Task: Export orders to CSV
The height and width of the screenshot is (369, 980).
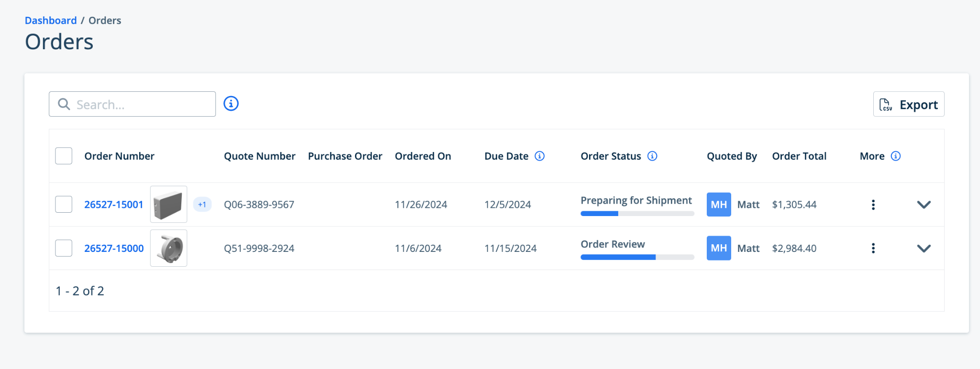Action: tap(908, 104)
